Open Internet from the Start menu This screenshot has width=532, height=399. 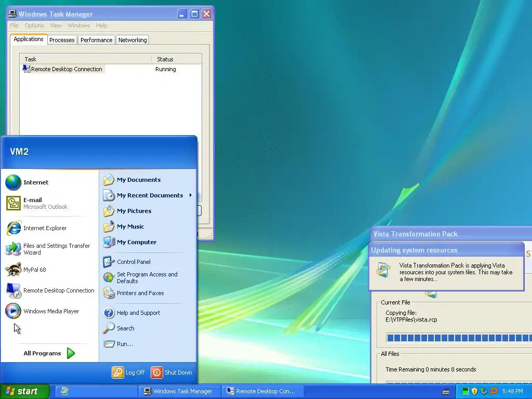tap(27, 182)
